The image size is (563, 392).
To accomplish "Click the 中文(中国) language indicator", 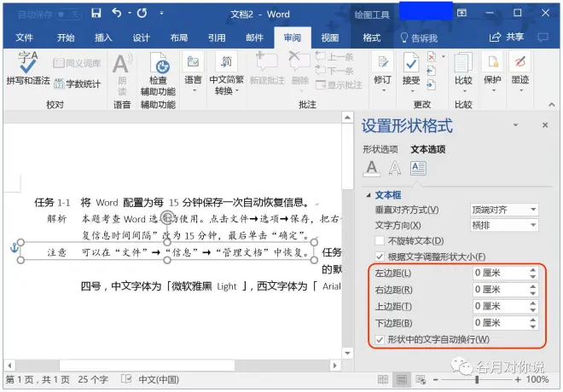I will 159,379.
